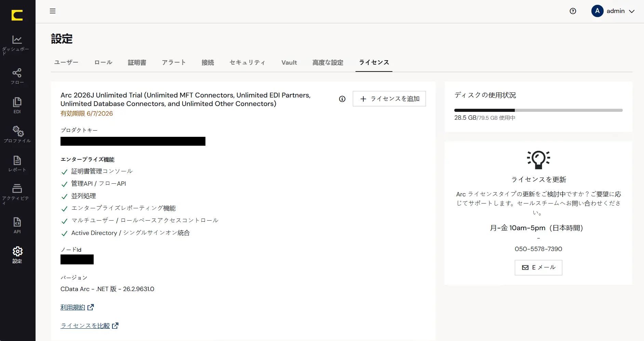Click the 設定 page heading
This screenshot has width=644, height=341.
[62, 39]
